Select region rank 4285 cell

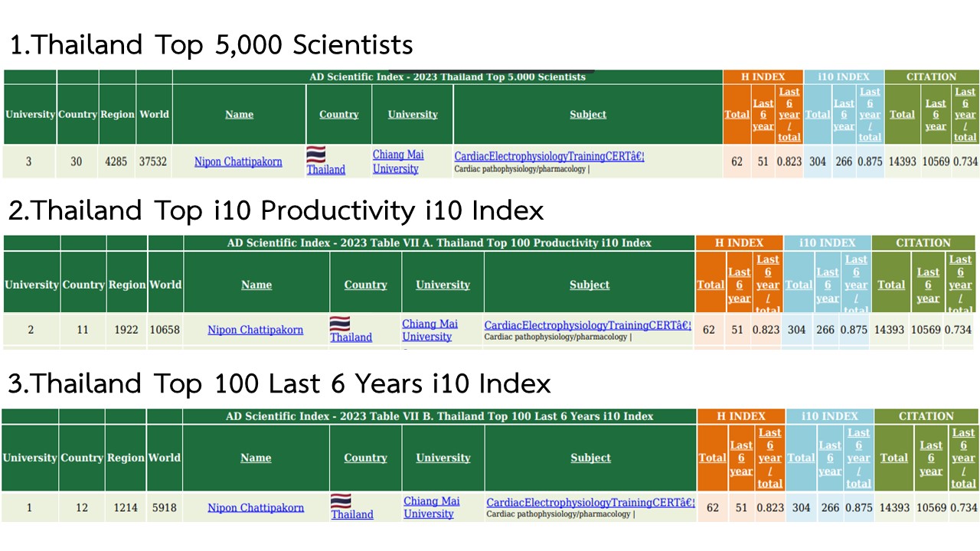[x=117, y=161]
